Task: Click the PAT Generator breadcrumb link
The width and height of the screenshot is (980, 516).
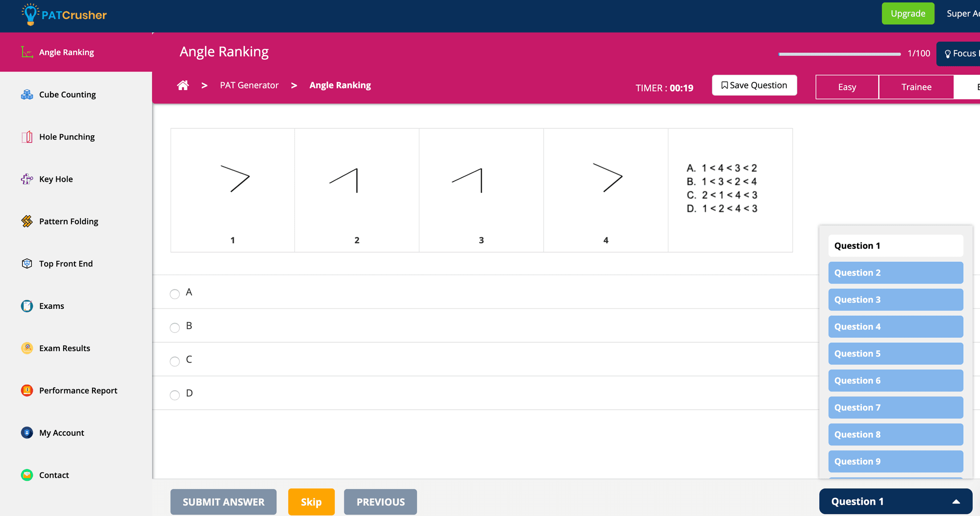Action: [x=249, y=85]
